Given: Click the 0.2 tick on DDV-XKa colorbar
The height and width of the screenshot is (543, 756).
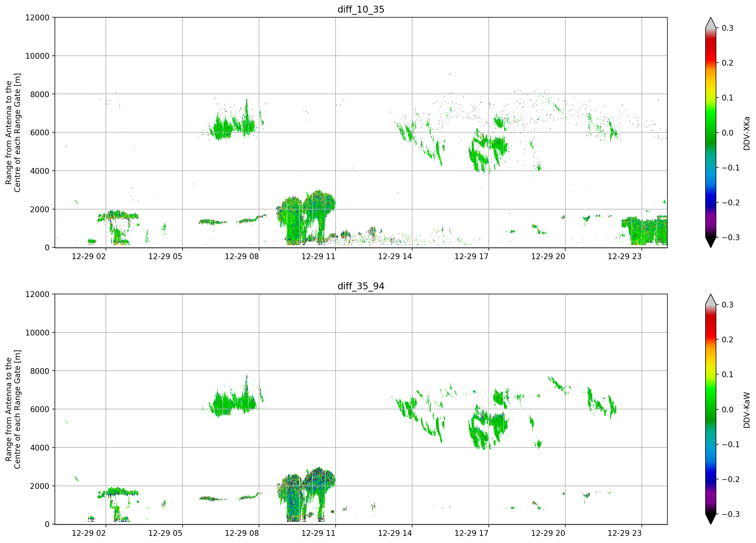Looking at the screenshot, I should coord(728,63).
